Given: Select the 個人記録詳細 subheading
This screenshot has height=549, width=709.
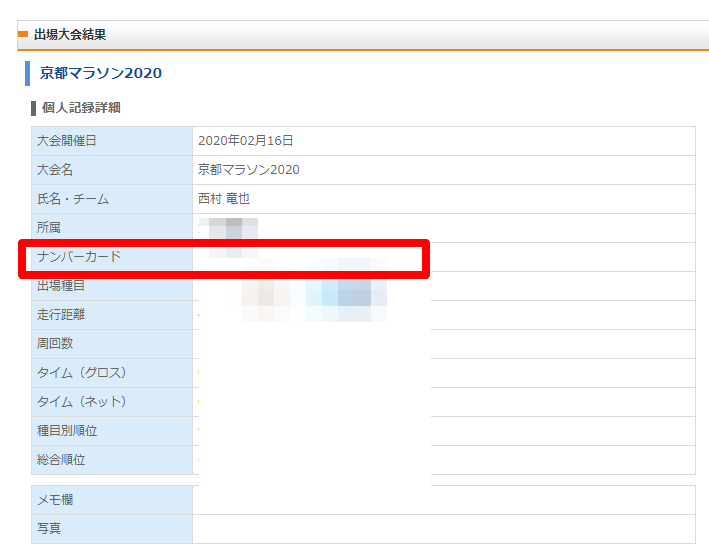Looking at the screenshot, I should coord(81,107).
